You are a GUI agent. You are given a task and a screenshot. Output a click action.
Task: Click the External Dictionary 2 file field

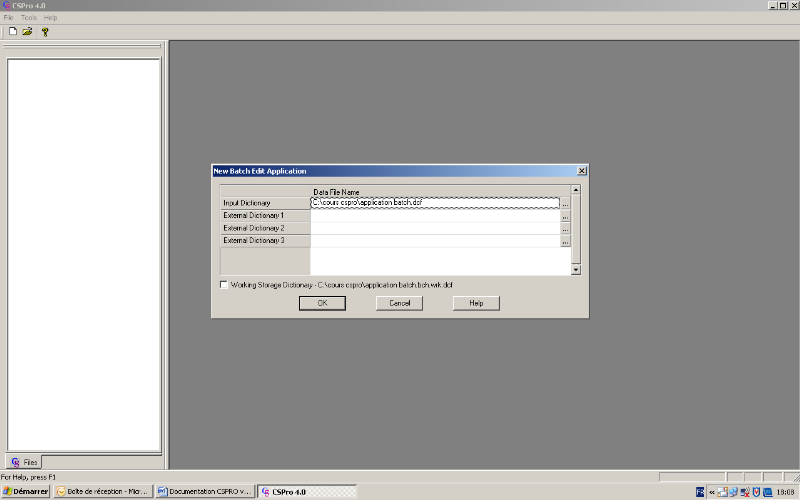click(x=435, y=229)
